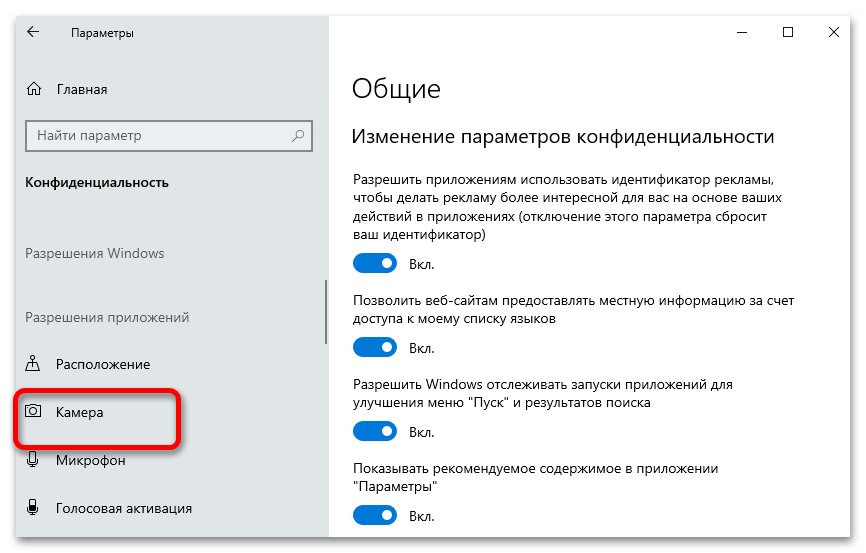Toggle website language list access switch
This screenshot has width=866, height=553.
click(375, 347)
